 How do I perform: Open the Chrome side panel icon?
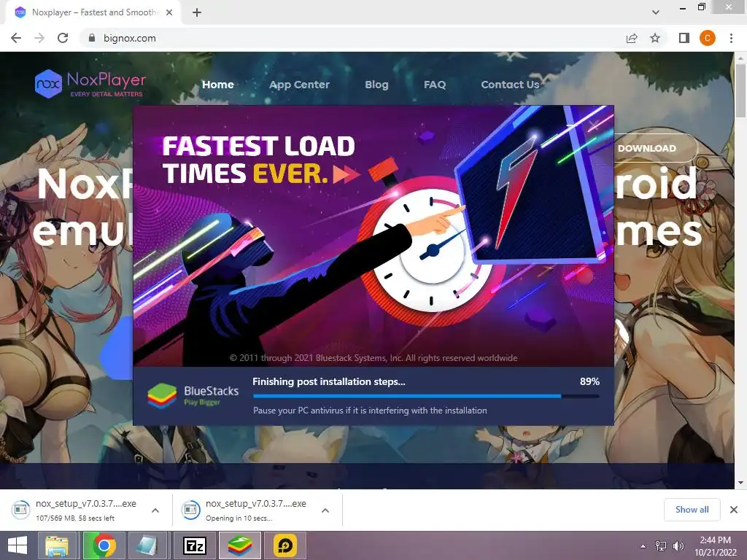coord(684,38)
